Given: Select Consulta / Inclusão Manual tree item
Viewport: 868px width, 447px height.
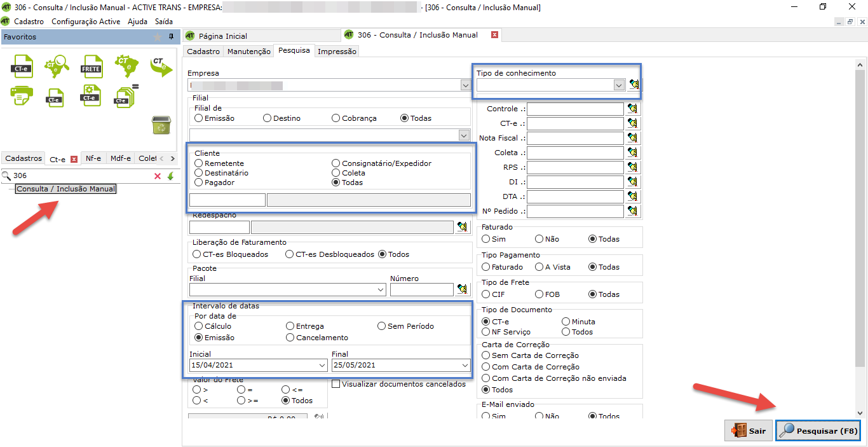Looking at the screenshot, I should [66, 189].
